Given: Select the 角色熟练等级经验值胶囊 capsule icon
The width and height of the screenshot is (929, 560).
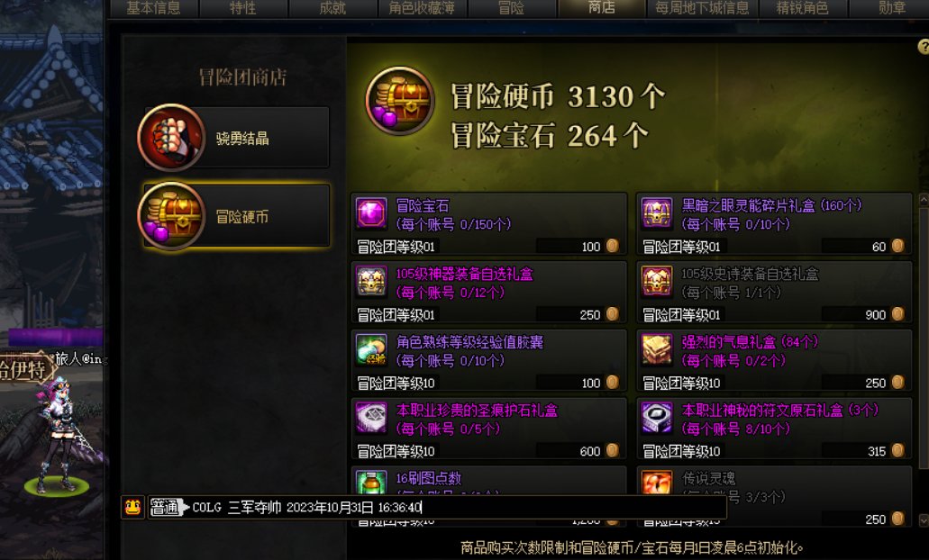Looking at the screenshot, I should coord(371,348).
